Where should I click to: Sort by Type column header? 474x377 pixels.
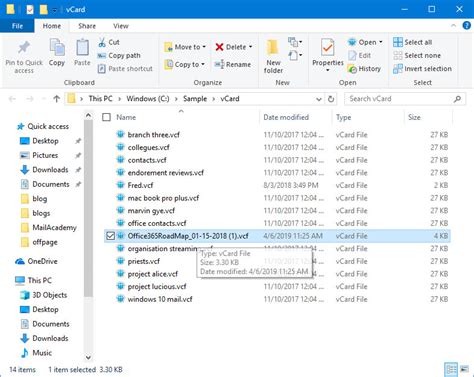(x=343, y=117)
